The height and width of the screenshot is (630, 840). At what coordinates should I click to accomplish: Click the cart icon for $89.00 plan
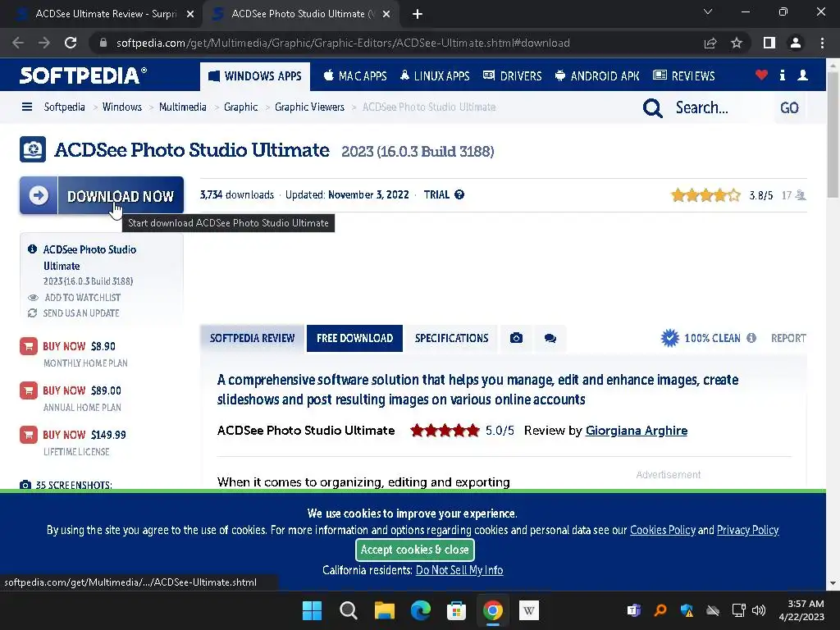pyautogui.click(x=29, y=390)
